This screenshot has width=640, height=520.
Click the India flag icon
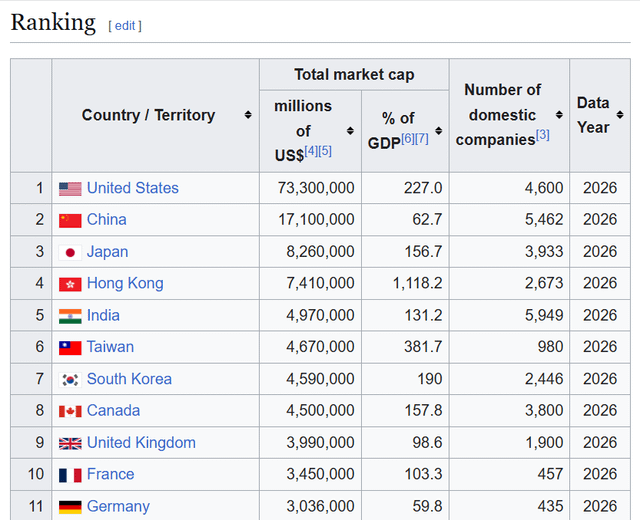coord(70,316)
